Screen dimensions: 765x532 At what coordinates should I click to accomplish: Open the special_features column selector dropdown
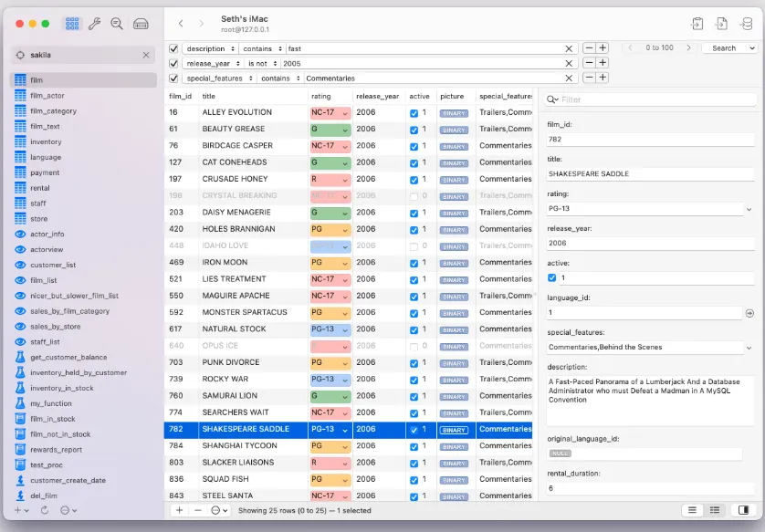219,78
